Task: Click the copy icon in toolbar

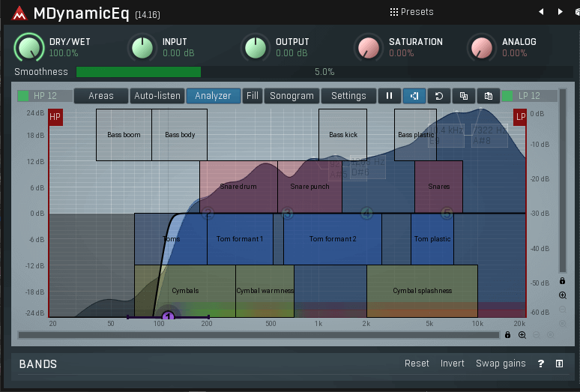Action: (464, 96)
